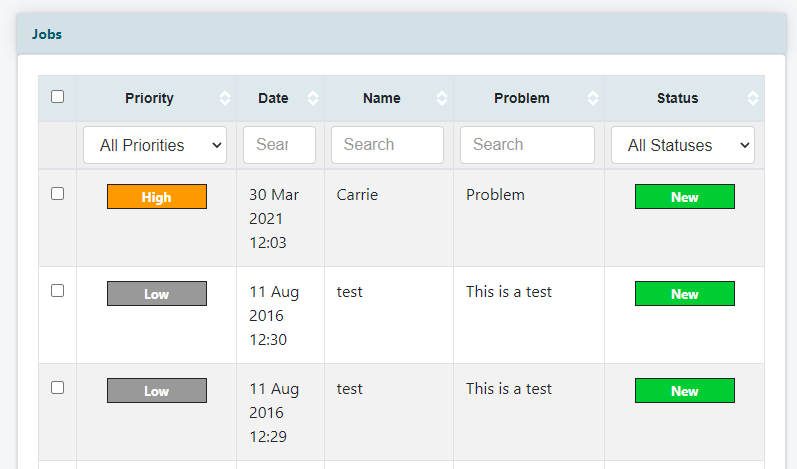This screenshot has width=797, height=469.
Task: Click the Date search field
Action: click(279, 145)
